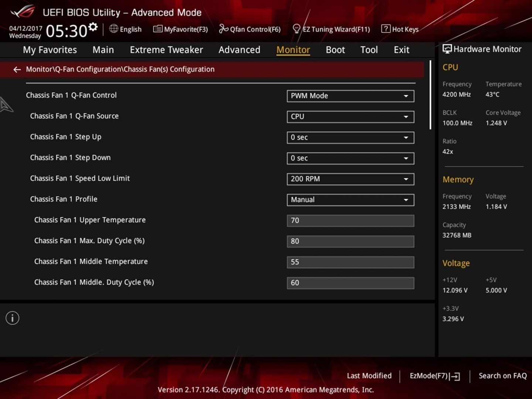532x399 pixels.
Task: Select the Chassis Fan 1 Step Down label
Action: (70, 158)
